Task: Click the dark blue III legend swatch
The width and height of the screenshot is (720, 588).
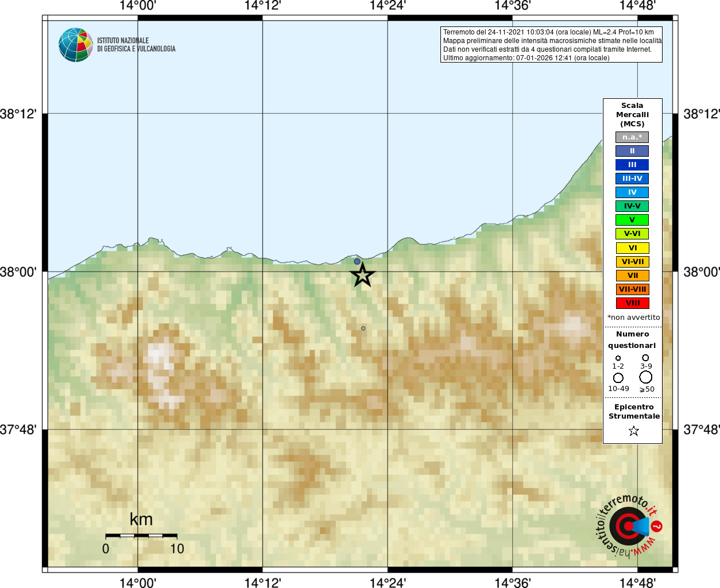Action: (632, 165)
